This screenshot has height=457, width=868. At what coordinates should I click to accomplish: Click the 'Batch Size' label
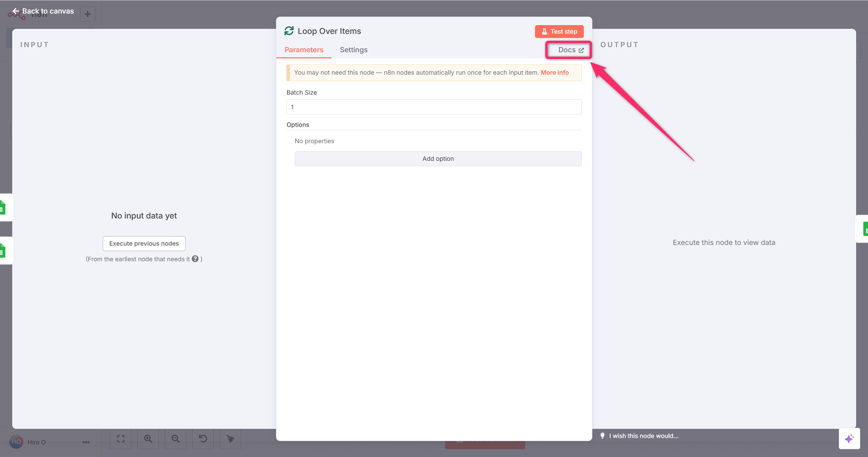[x=302, y=93]
